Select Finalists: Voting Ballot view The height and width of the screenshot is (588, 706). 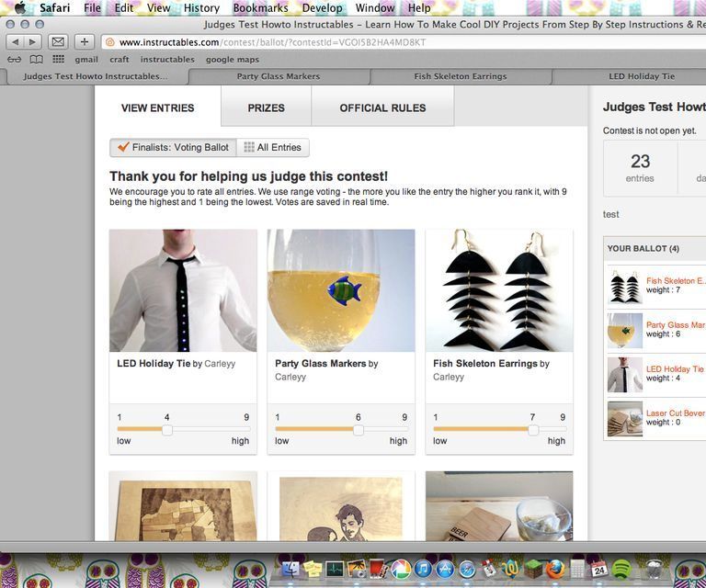(x=173, y=148)
